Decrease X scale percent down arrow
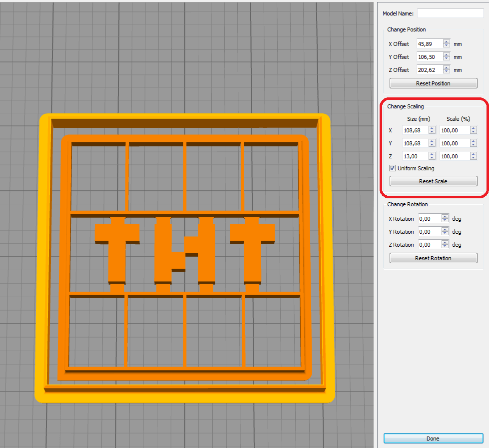 pos(474,132)
